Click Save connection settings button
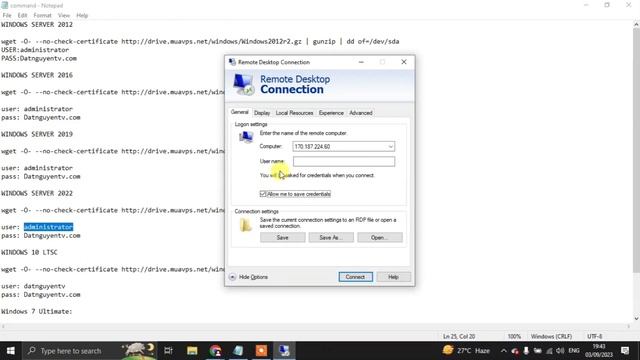 pos(282,238)
